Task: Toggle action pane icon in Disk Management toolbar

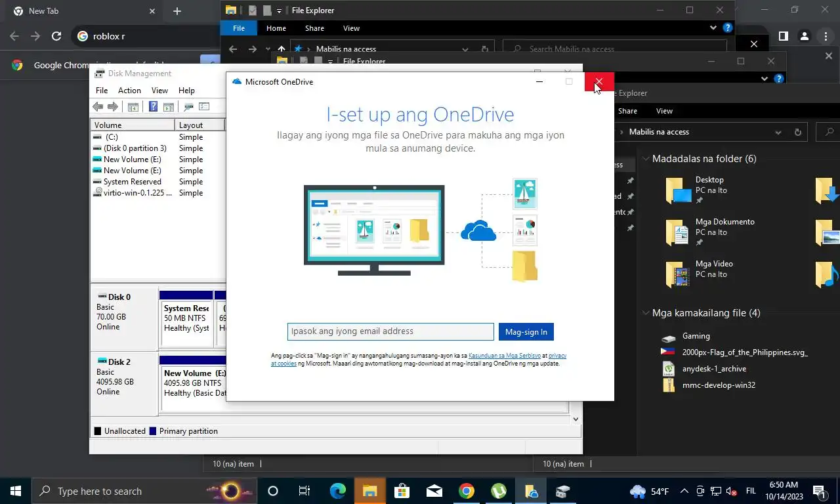Action: point(168,107)
